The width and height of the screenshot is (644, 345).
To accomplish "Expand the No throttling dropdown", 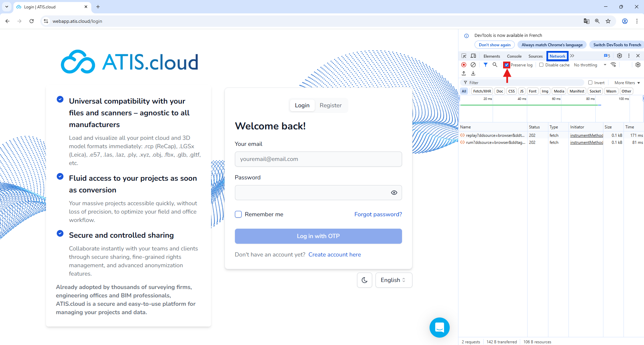I will (590, 65).
